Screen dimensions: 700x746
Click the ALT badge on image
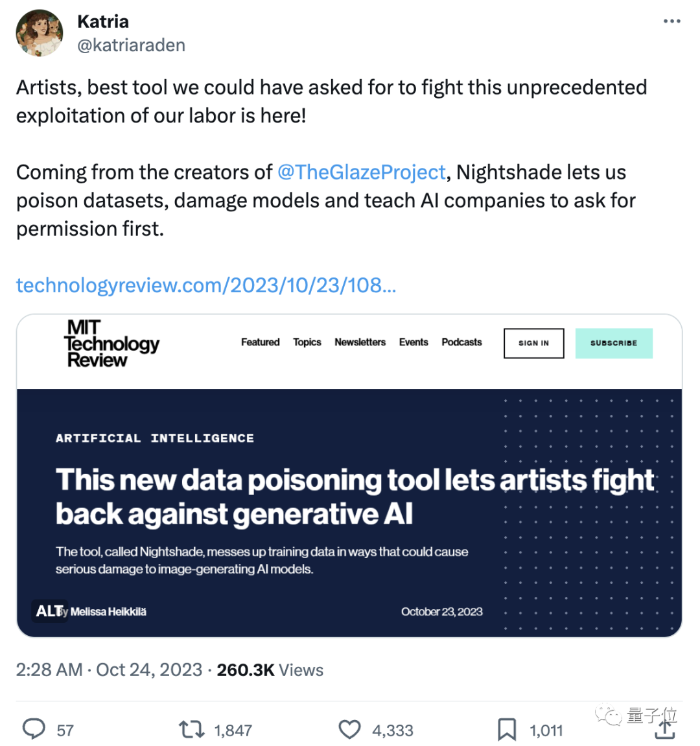click(49, 611)
